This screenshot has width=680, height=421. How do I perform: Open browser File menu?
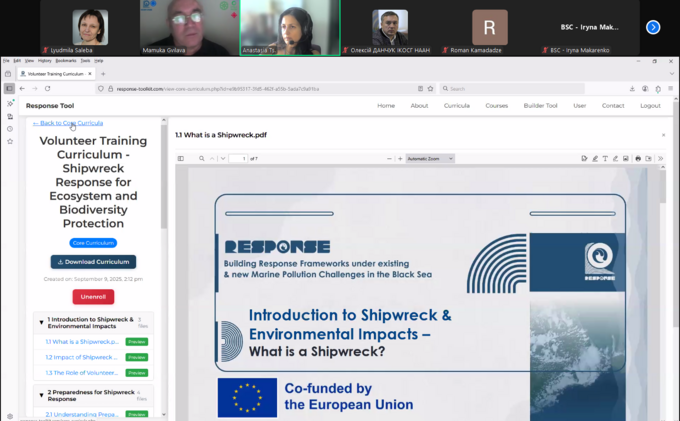(x=6, y=61)
